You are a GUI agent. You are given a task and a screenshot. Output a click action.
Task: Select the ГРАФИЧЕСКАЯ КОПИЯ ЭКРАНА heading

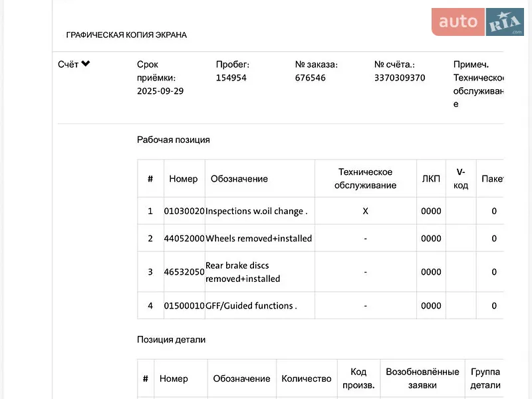(x=126, y=35)
